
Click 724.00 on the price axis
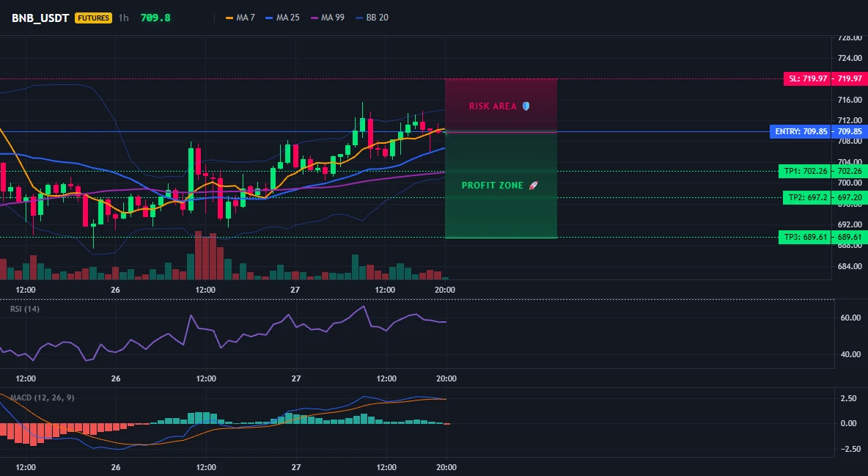850,58
